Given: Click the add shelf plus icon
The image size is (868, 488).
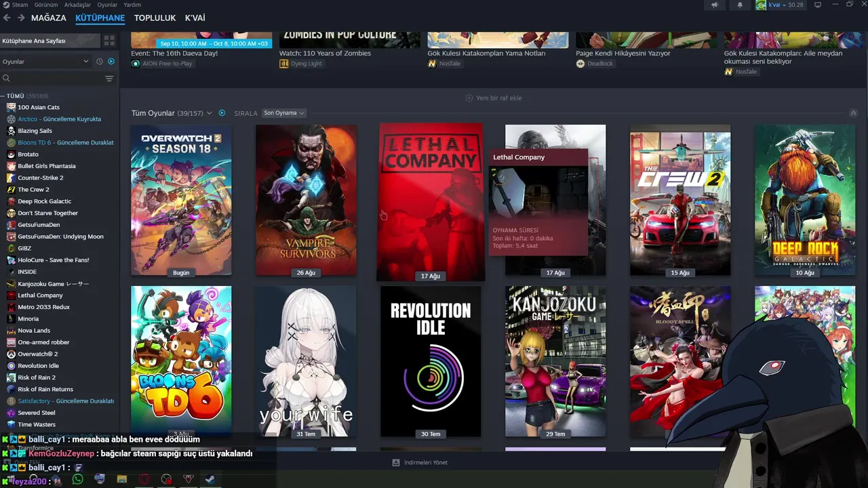Looking at the screenshot, I should pyautogui.click(x=469, y=98).
